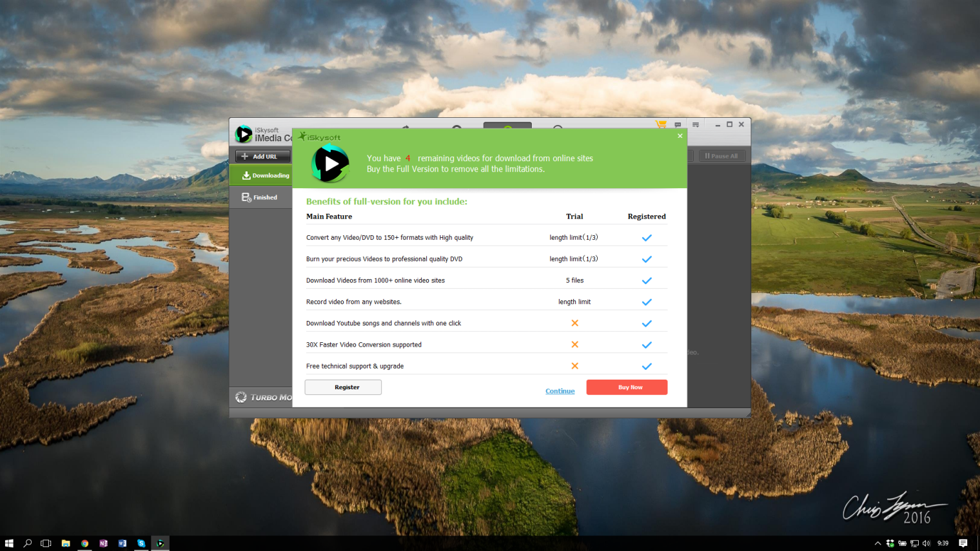Image resolution: width=980 pixels, height=551 pixels.
Task: Click the Registered checkmark in Free technical support row
Action: pos(647,366)
